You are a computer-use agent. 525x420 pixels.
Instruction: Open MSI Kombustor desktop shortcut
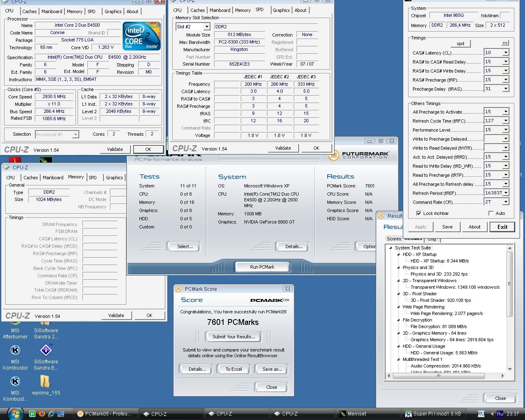point(15,357)
